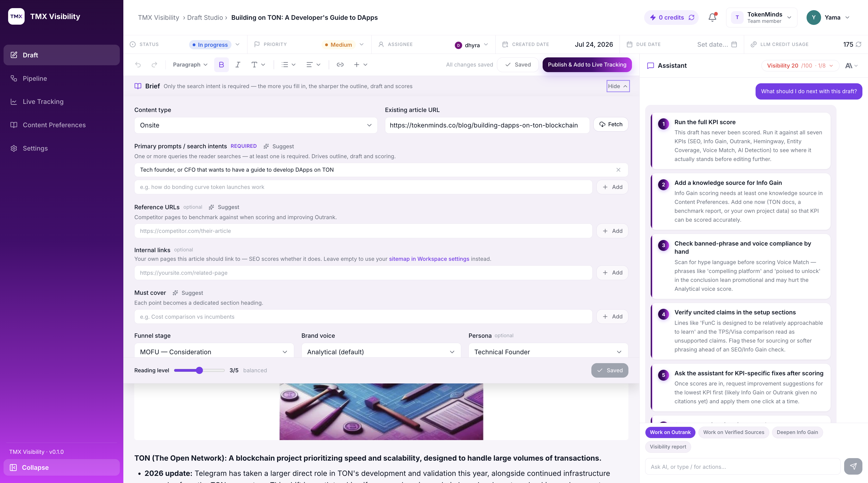
Task: Click the existing article URL field
Action: (x=487, y=125)
